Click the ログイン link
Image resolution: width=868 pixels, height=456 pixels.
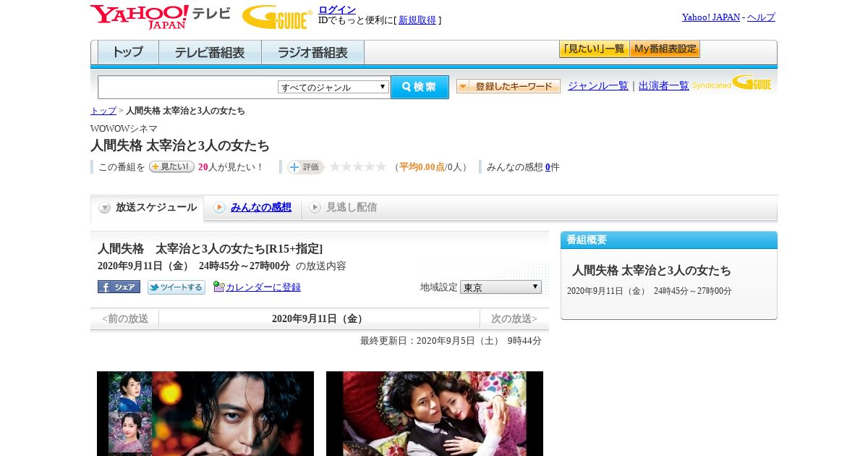(x=337, y=9)
